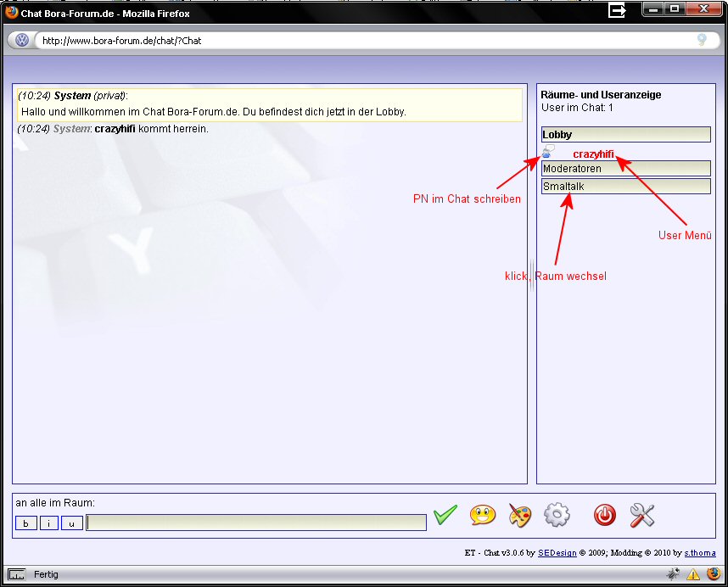The height and width of the screenshot is (587, 728).
Task: Click the 'Räume- und Useranzeige' heading
Action: 601,95
